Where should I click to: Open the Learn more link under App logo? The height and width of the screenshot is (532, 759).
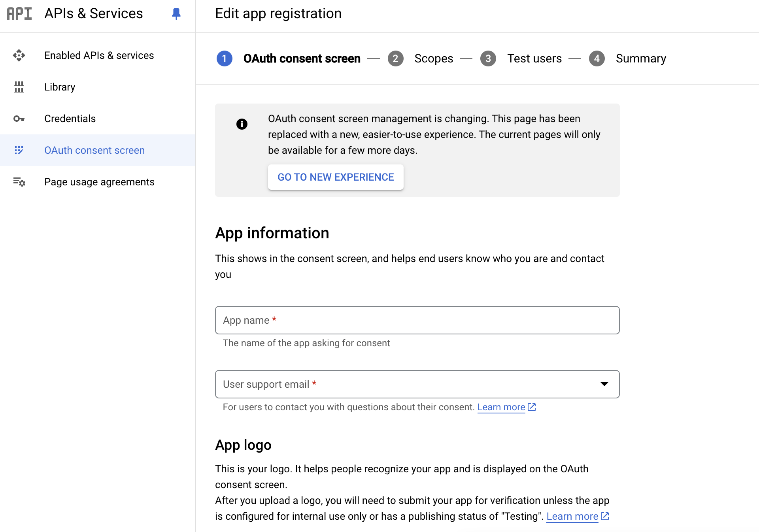tap(572, 516)
